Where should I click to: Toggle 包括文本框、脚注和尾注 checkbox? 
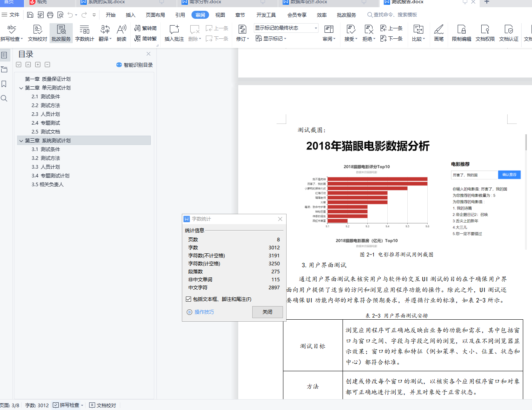pyautogui.click(x=188, y=299)
